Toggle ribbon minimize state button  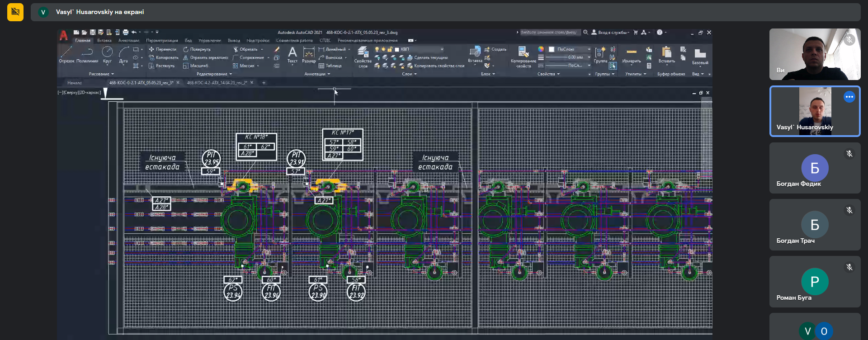[410, 41]
